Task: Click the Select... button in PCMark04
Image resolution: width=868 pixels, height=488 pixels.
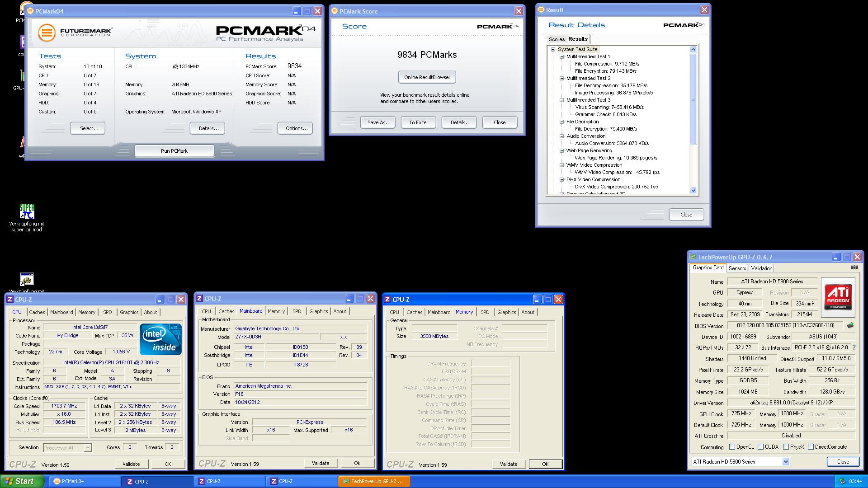Action: 89,128
